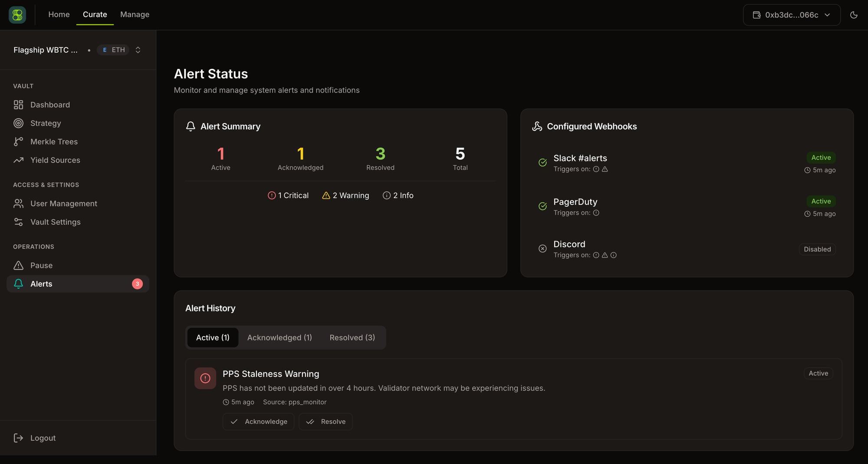The image size is (868, 464).
Task: Click the yellow Warning triangle icon
Action: 326,196
